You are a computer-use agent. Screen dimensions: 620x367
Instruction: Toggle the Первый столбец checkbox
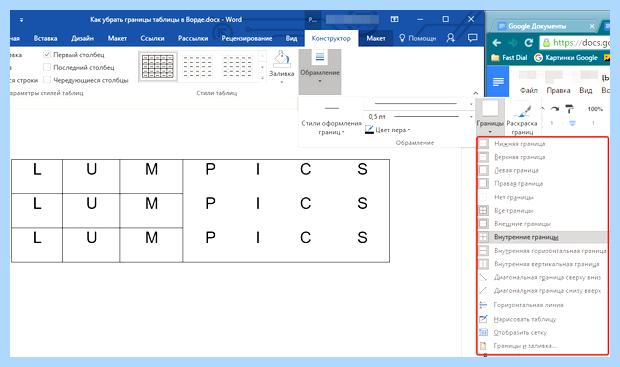pos(47,55)
